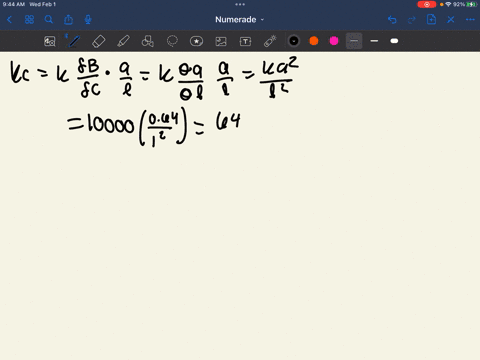Select the Text box tool
480x360 pixels.
(x=245, y=41)
